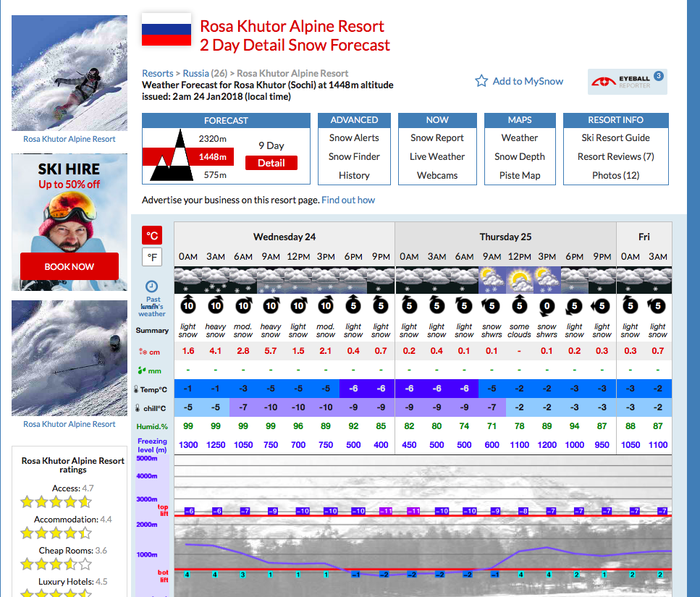Open the FORECAST section header

[226, 120]
